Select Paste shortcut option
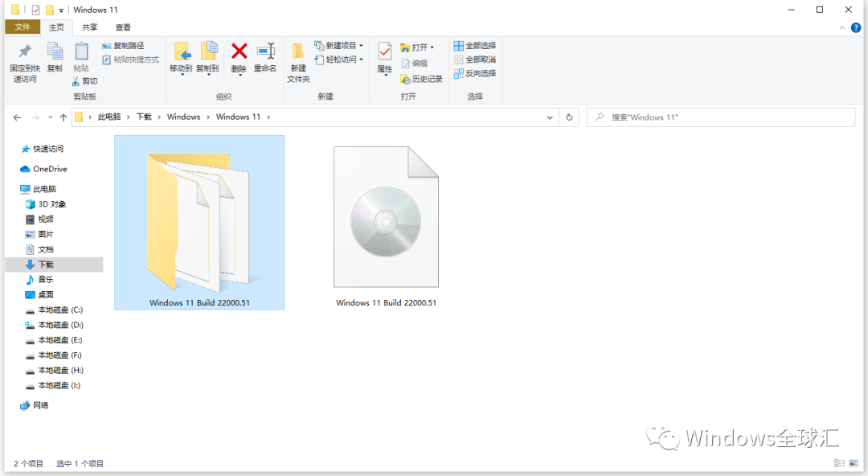 (x=131, y=59)
